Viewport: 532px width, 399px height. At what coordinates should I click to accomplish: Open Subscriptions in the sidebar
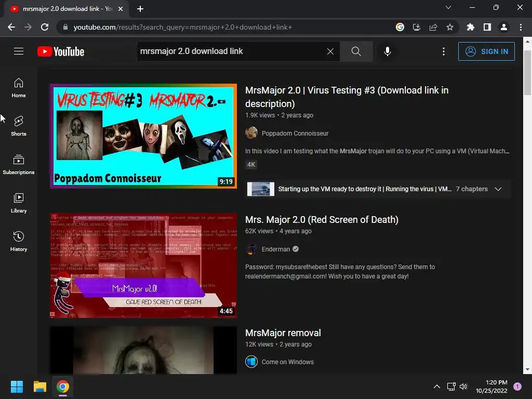(19, 165)
